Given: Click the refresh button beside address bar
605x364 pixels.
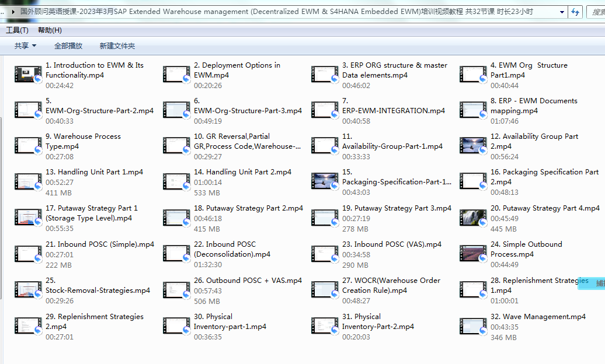Looking at the screenshot, I should (x=575, y=12).
